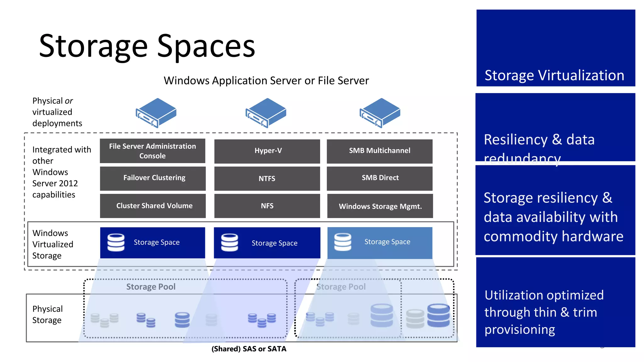The width and height of the screenshot is (644, 362).
Task: Click the middle server icon above Hyper-V
Action: 266,113
